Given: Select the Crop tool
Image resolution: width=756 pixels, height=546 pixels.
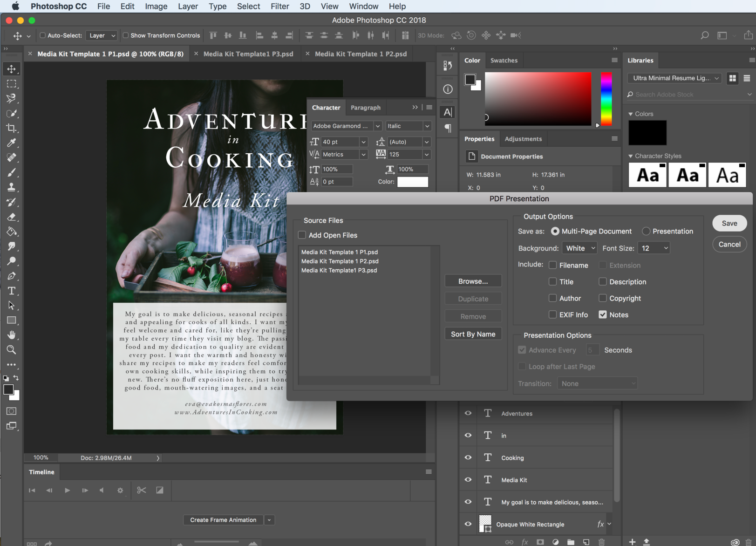Looking at the screenshot, I should click(11, 128).
